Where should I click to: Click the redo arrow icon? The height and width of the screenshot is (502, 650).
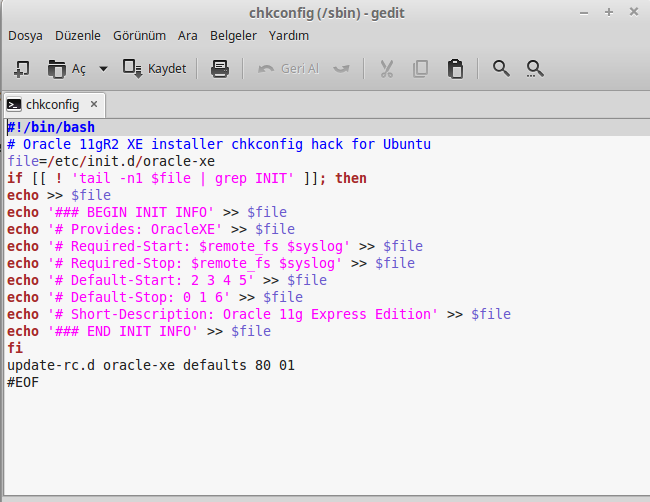pyautogui.click(x=342, y=69)
